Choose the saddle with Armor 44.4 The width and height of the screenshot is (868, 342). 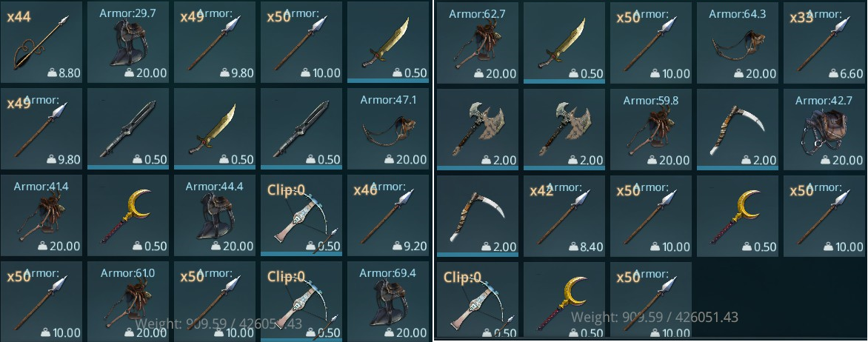[x=215, y=215]
